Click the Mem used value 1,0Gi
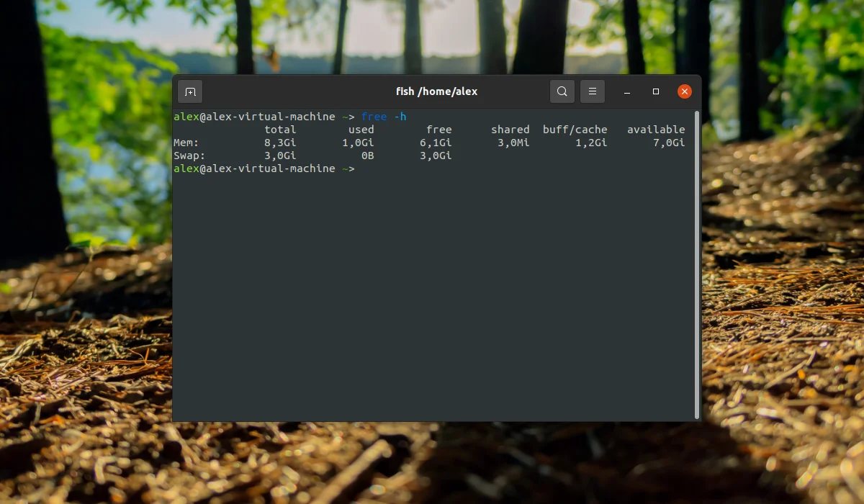Image resolution: width=864 pixels, height=504 pixels. tap(358, 143)
